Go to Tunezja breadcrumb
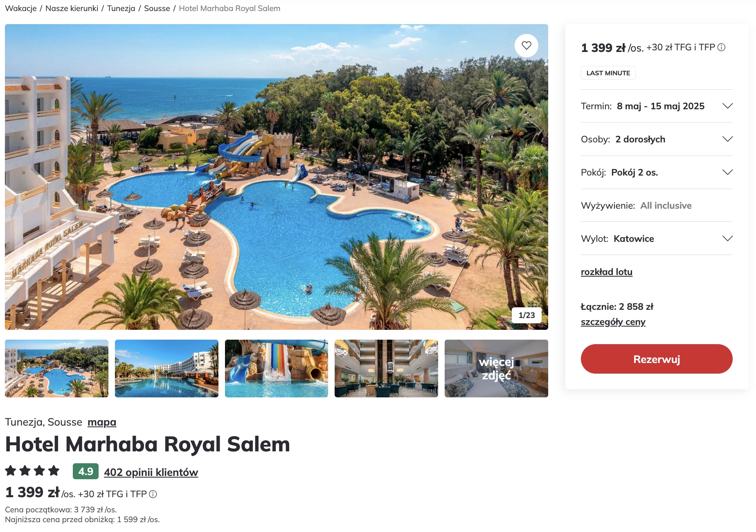756x532 pixels. pos(121,8)
